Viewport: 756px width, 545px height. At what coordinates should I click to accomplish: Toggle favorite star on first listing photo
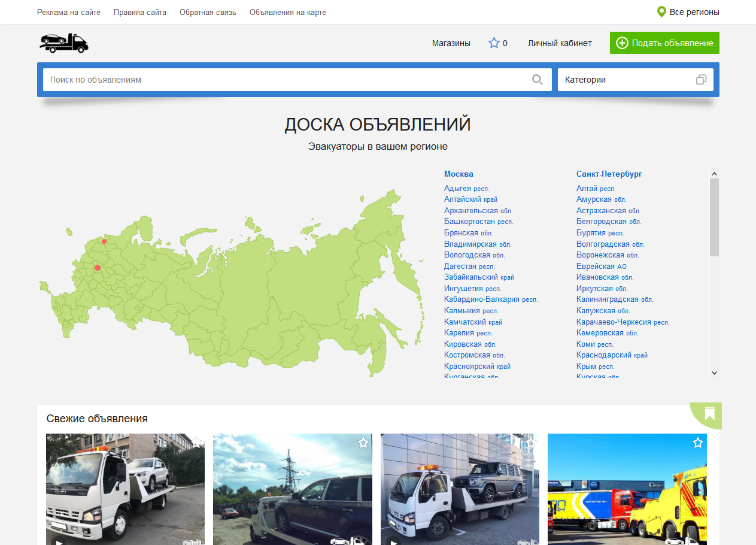coord(196,443)
